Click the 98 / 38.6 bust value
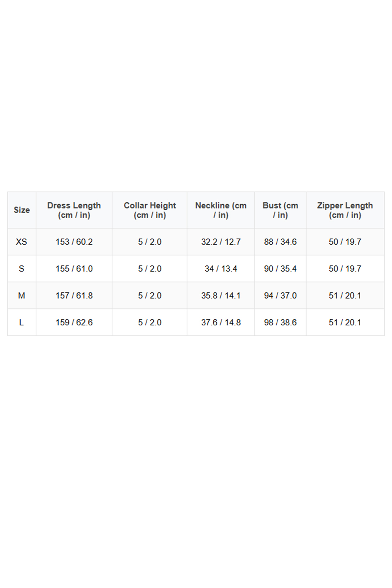392x588 pixels. (280, 322)
